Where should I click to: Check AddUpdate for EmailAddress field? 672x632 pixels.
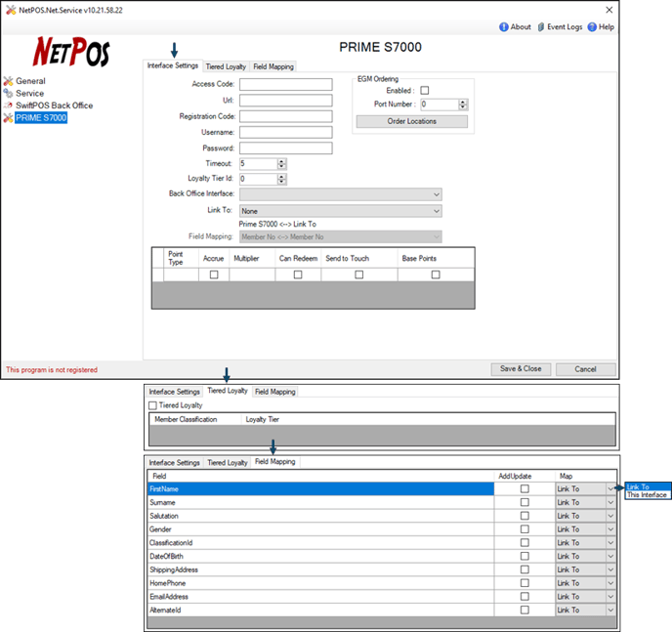pyautogui.click(x=525, y=597)
